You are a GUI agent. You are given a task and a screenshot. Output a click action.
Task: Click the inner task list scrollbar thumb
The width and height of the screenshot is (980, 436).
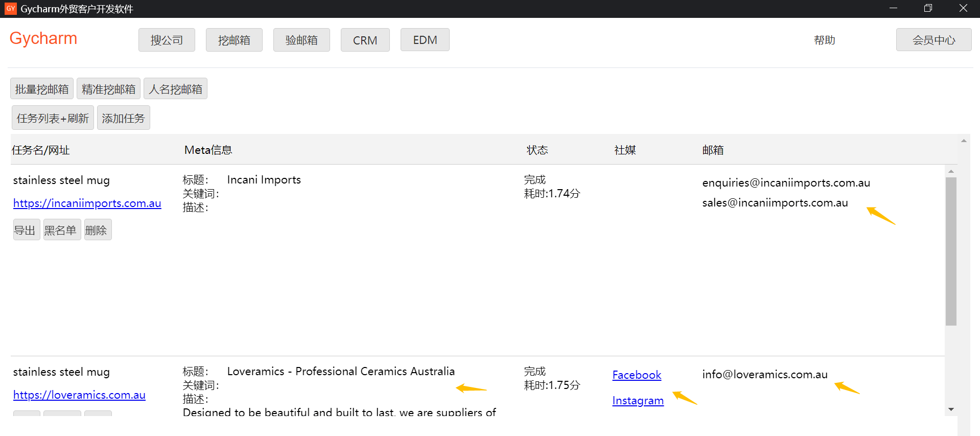point(951,251)
